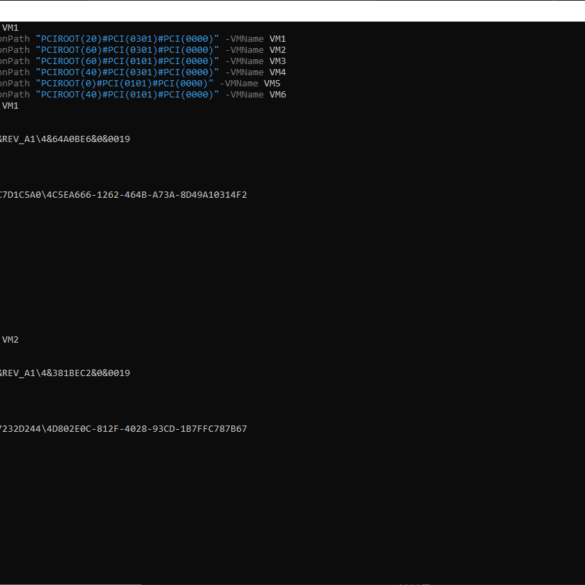Click the -VMName flag before VM4
This screenshot has height=585, width=585.
[244, 72]
